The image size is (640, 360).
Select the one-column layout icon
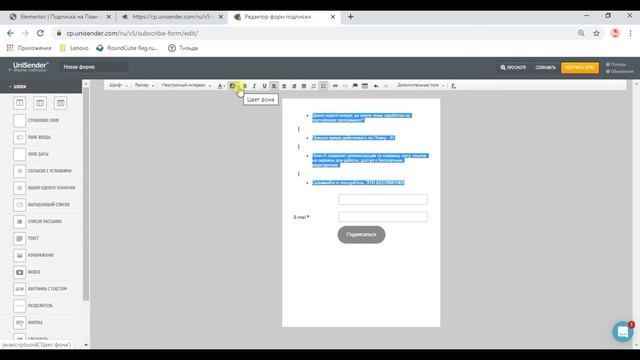(20, 103)
